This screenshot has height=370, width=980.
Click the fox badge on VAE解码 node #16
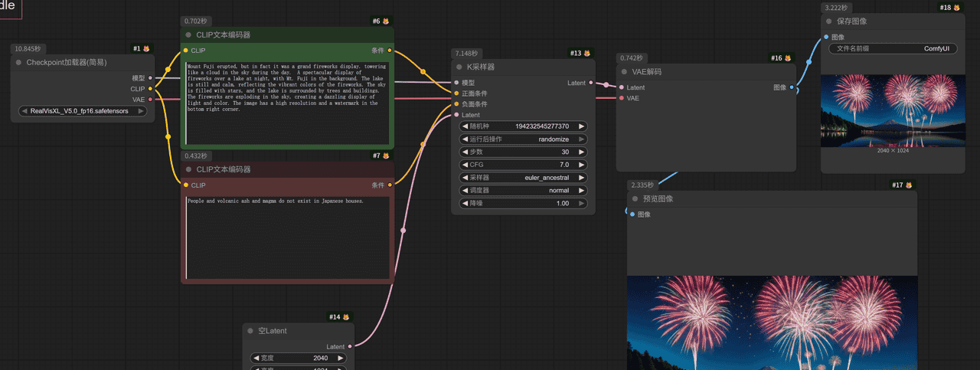coord(788,58)
